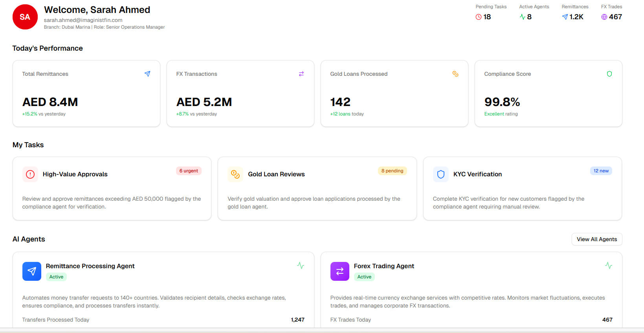The image size is (644, 333).
Task: Click the SA profile avatar
Action: (25, 17)
